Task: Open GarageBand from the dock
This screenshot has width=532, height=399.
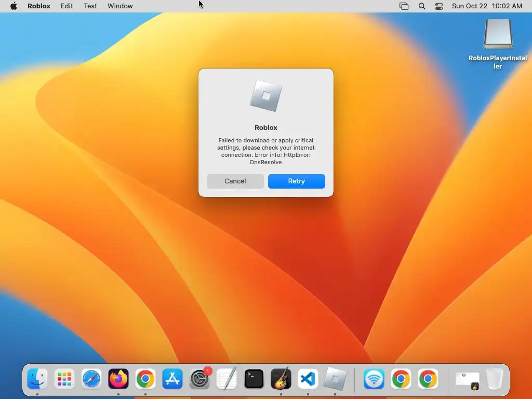Action: [x=281, y=379]
